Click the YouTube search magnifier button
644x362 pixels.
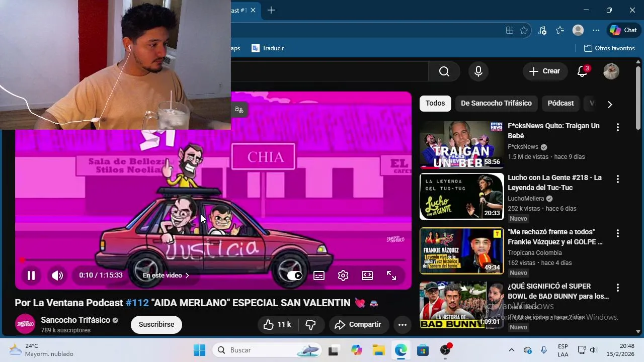[x=444, y=71]
